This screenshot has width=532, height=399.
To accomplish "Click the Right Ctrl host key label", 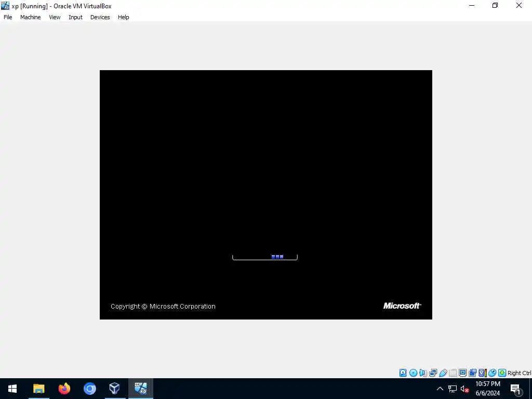I will [519, 373].
